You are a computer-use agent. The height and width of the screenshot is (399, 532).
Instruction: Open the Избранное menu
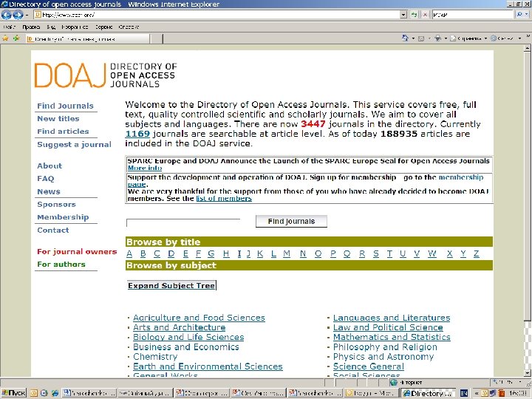75,27
